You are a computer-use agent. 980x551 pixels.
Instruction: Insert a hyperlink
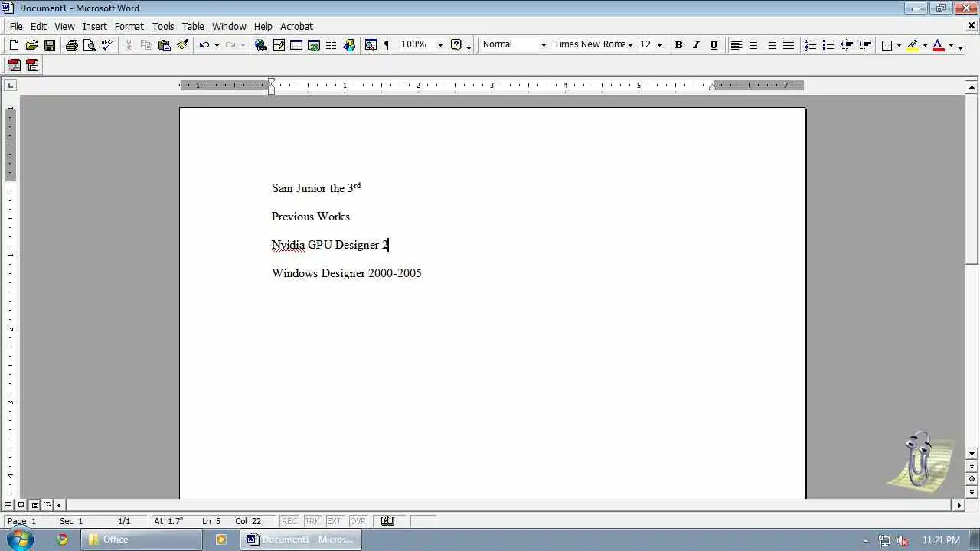click(261, 45)
